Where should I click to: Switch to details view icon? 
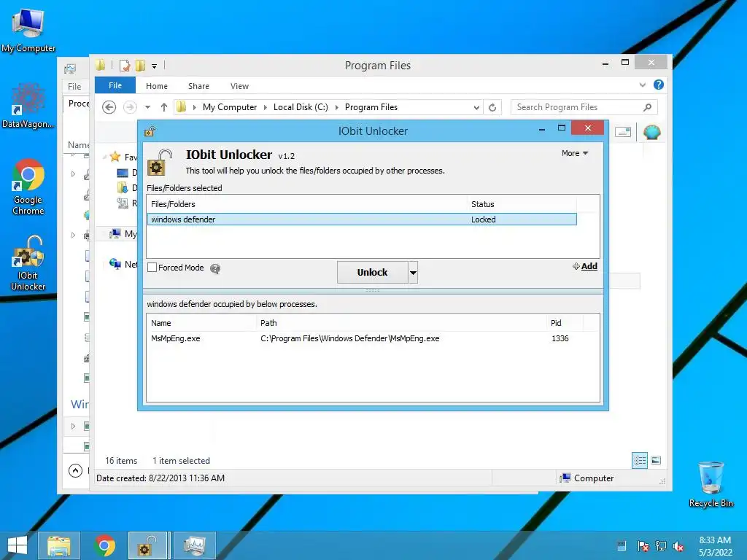coord(640,460)
